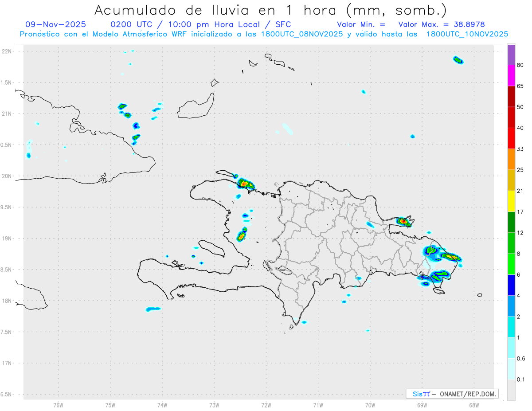The width and height of the screenshot is (532, 411).
Task: Click the colorbar value "80"
Action: [520, 65]
